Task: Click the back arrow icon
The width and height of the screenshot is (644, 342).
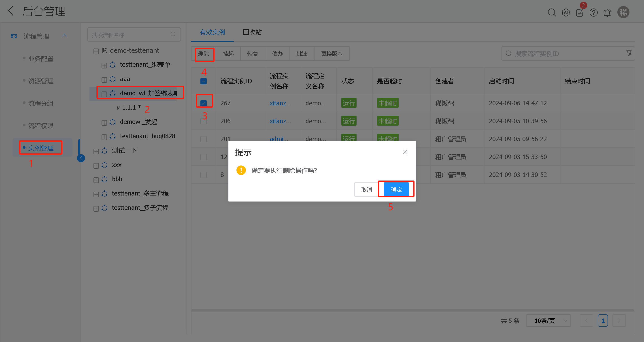Action: pos(11,11)
